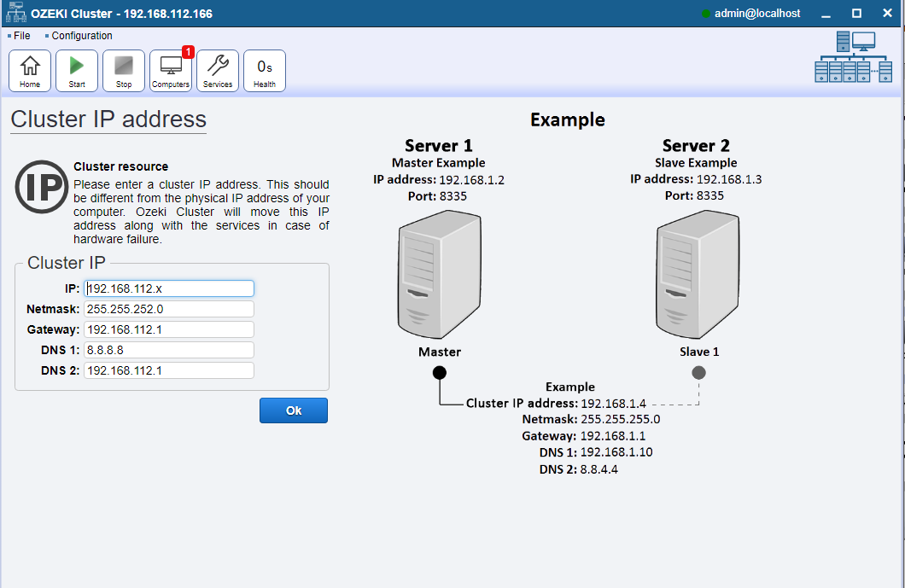Image resolution: width=905 pixels, height=588 pixels.
Task: Open the Health toolbar button
Action: point(265,71)
